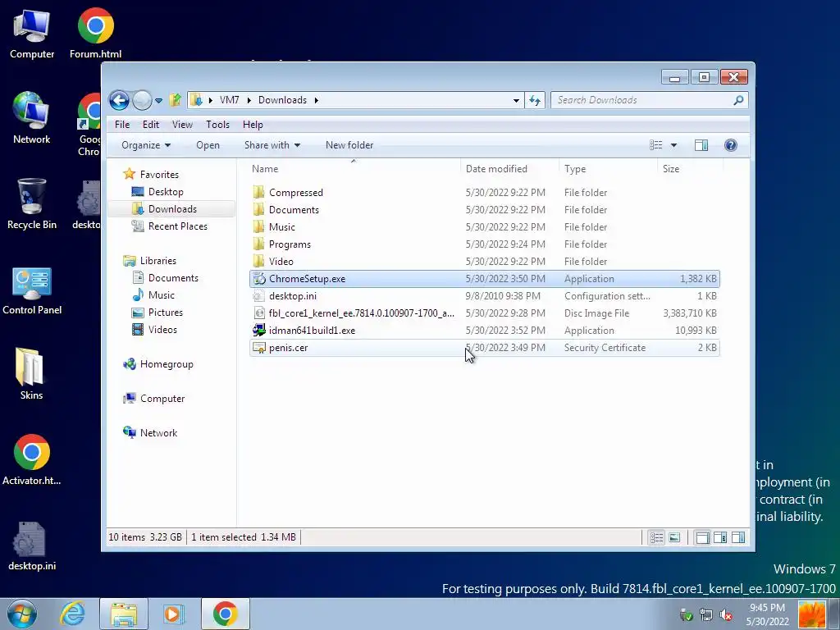This screenshot has height=630, width=840.
Task: Open the Skins folder on desktop
Action: point(31,374)
